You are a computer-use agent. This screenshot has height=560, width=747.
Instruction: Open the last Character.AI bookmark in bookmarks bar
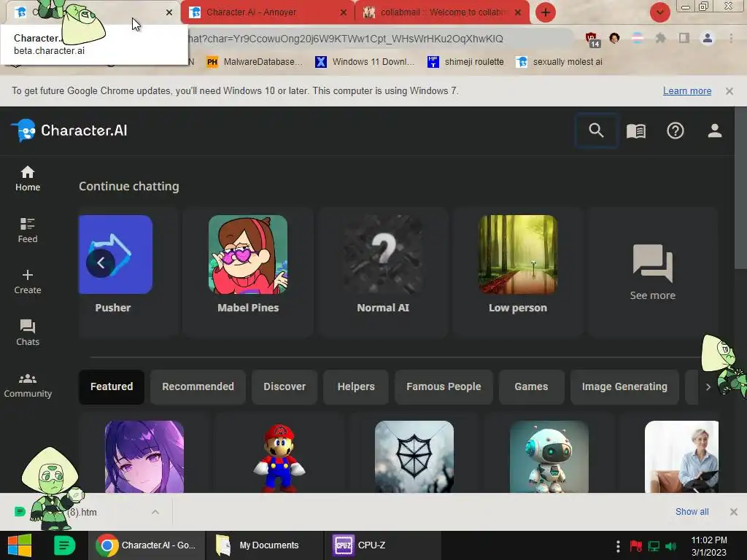pyautogui.click(x=560, y=62)
